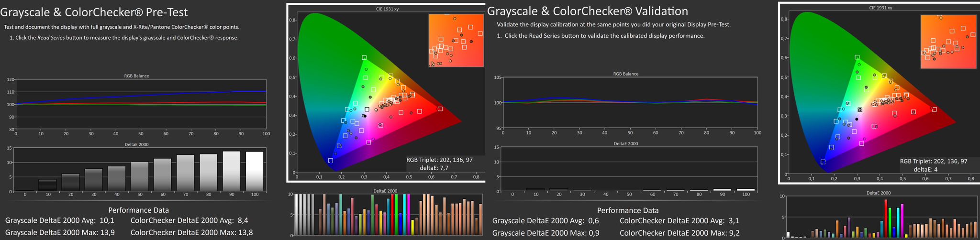Click the deltaE: 4 readout in Validation chart
The image size is (980, 240).
(x=925, y=169)
